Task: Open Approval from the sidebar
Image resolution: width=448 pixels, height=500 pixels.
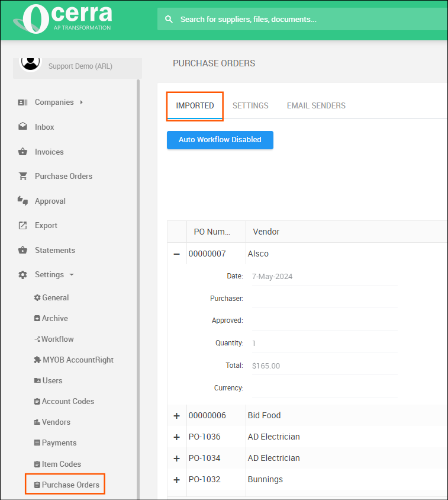Action: coord(50,201)
